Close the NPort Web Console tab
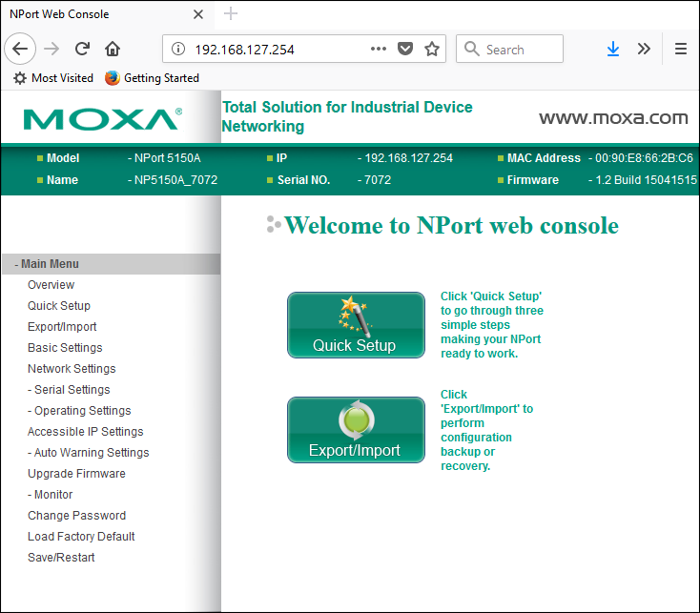 [198, 14]
